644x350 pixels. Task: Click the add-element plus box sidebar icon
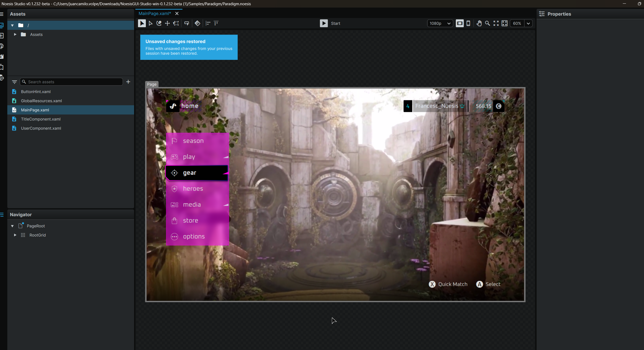[x=2, y=36]
